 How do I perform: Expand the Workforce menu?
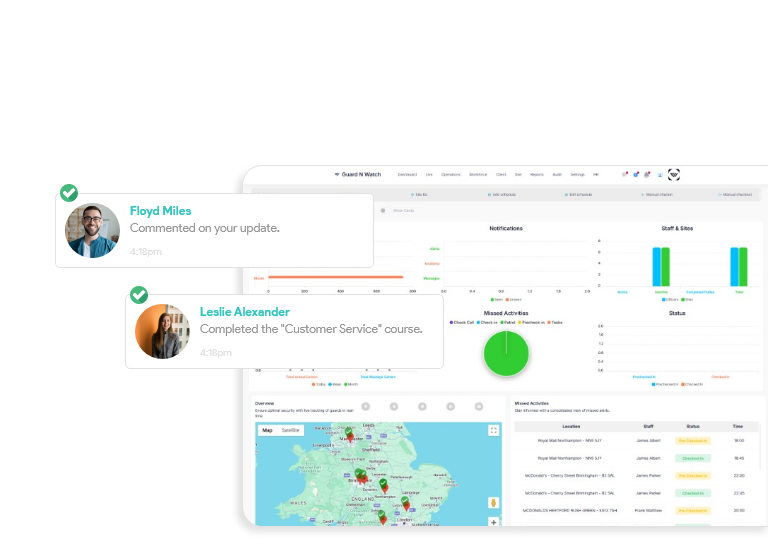478,174
